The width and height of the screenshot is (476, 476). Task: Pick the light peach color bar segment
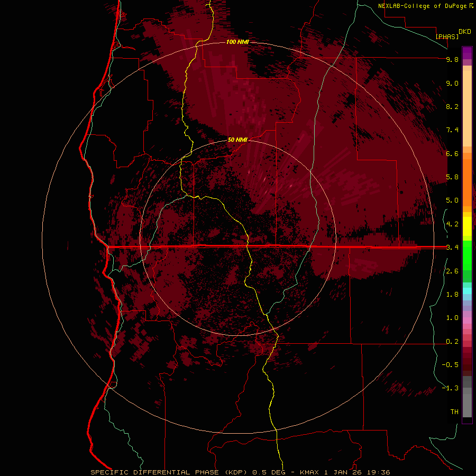(x=467, y=108)
